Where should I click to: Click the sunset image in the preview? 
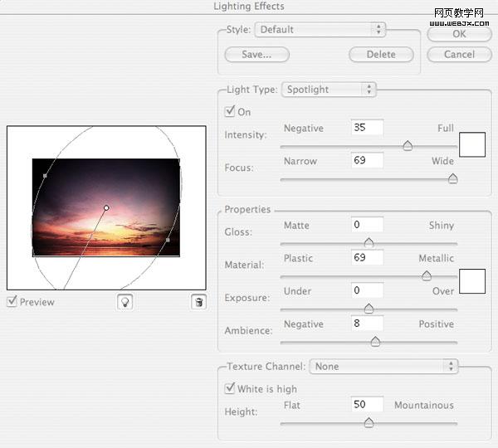click(106, 207)
